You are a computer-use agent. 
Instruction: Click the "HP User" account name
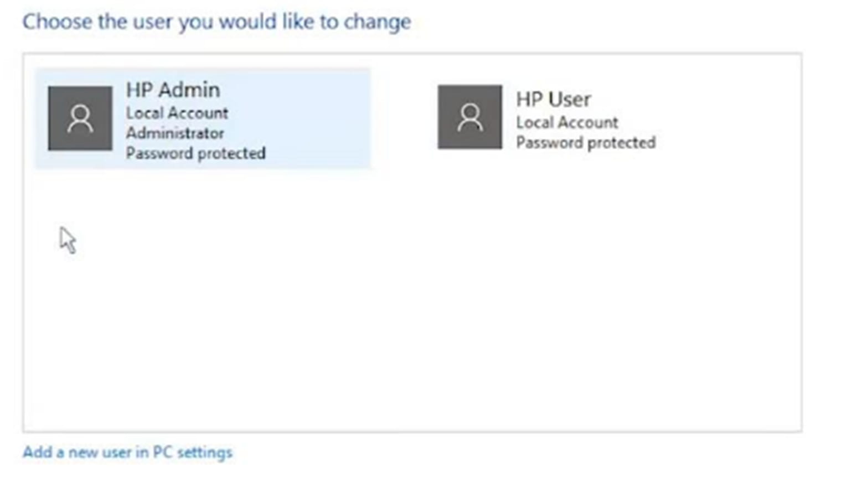click(x=553, y=100)
